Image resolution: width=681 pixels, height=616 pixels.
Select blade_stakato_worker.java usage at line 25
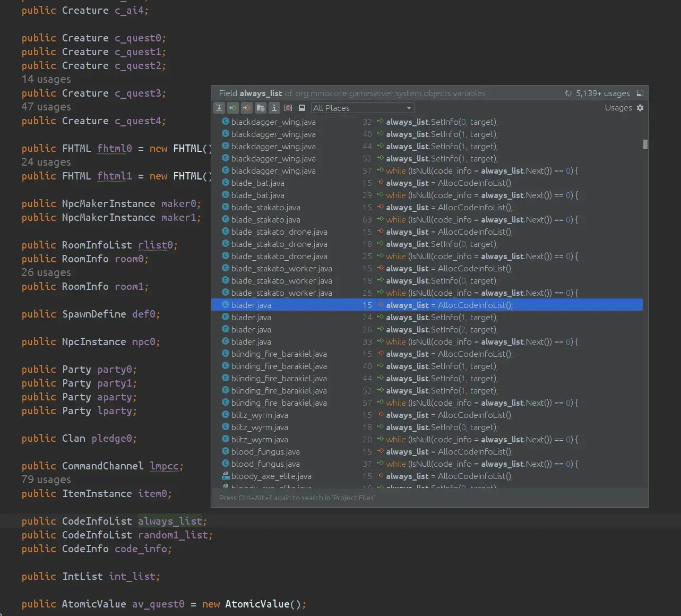coord(427,293)
